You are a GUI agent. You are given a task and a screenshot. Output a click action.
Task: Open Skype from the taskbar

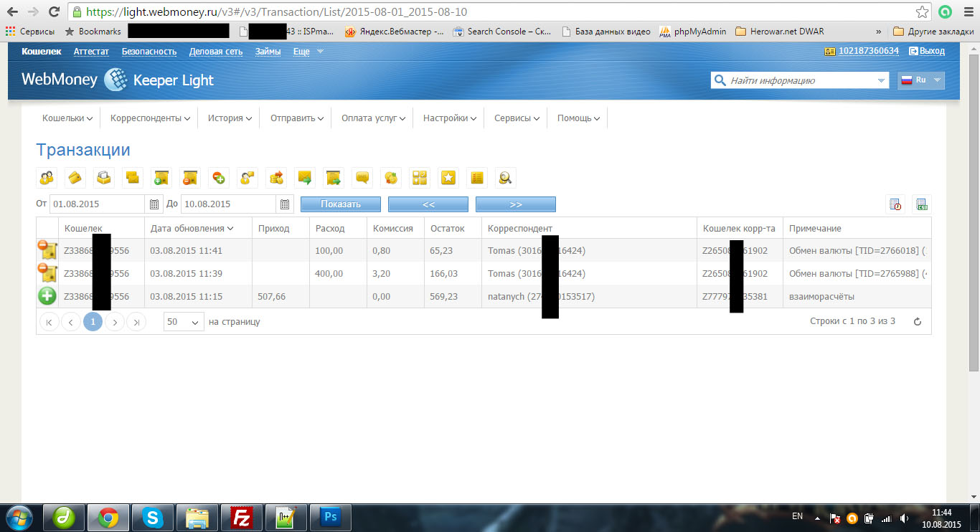coord(153,517)
